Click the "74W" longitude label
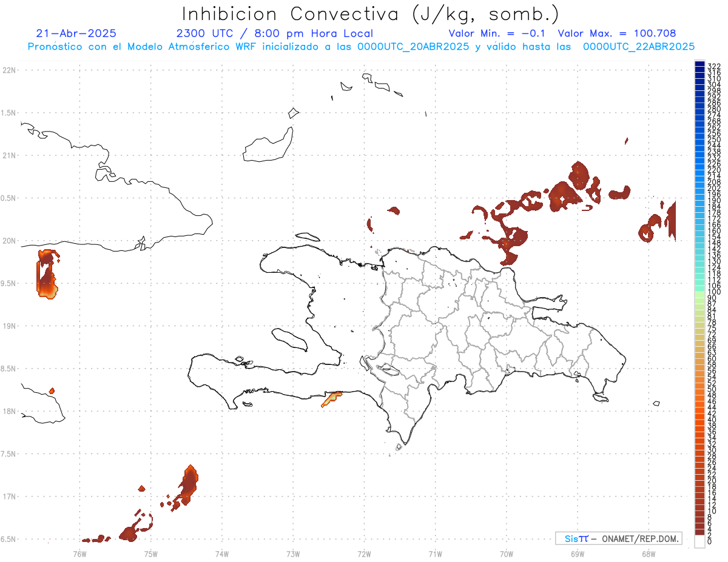Image resolution: width=728 pixels, height=562 pixels. tap(222, 554)
